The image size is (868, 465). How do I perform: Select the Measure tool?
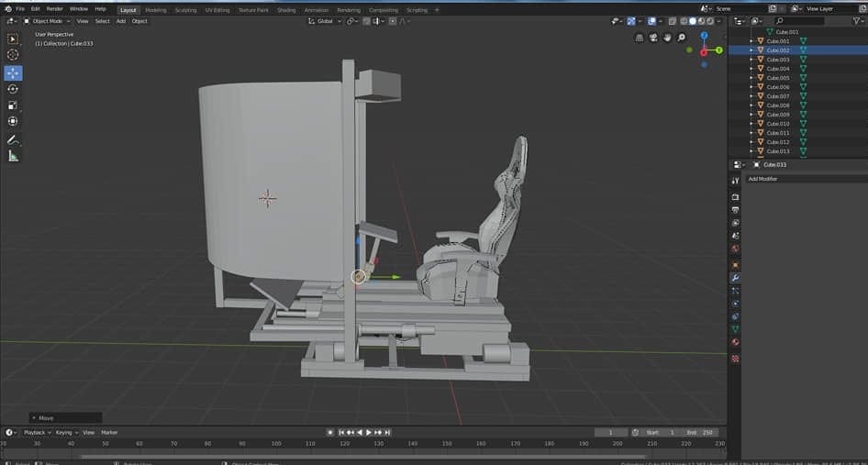pos(13,156)
